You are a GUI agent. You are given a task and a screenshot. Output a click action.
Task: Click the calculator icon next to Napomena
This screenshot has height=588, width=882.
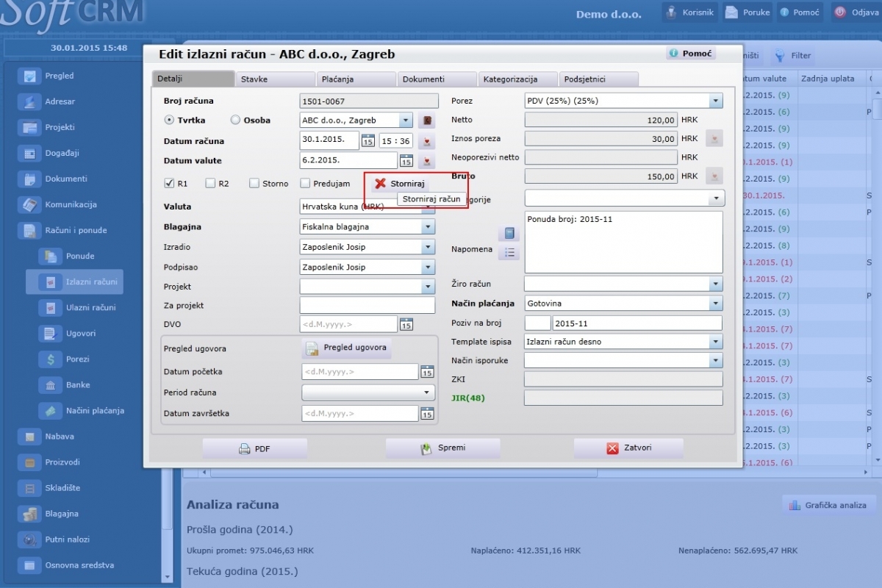pos(509,234)
